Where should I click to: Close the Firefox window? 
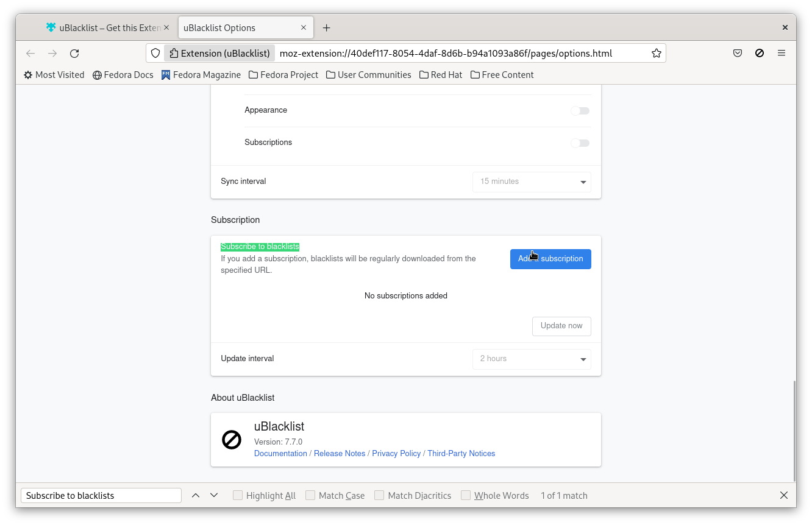pos(785,27)
